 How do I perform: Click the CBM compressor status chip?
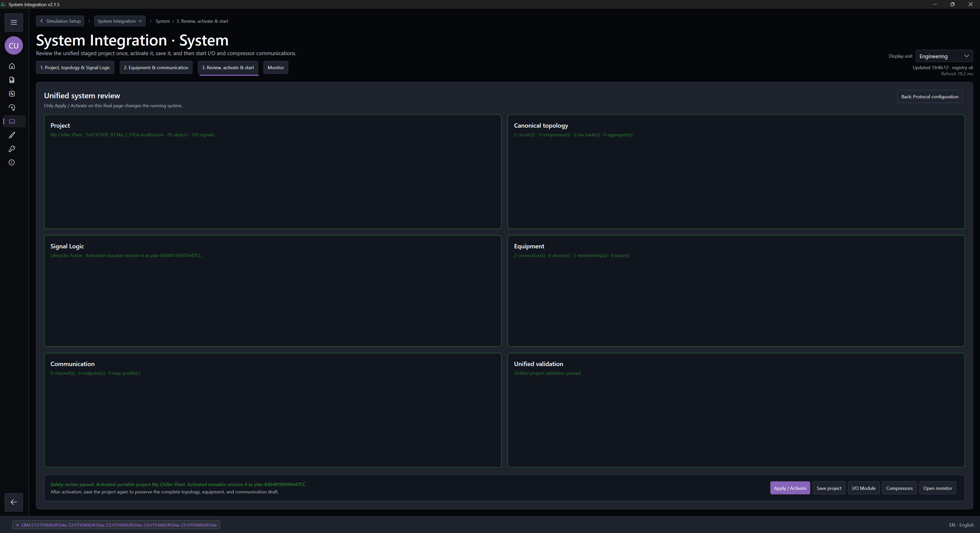116,525
